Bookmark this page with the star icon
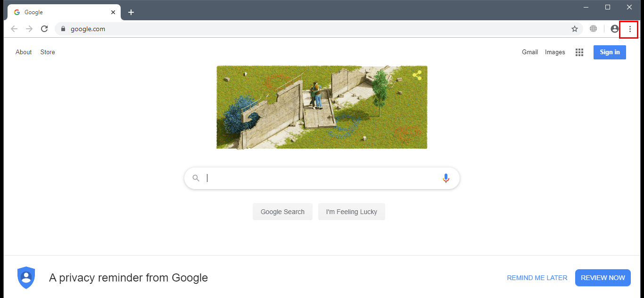The image size is (644, 298). tap(574, 29)
